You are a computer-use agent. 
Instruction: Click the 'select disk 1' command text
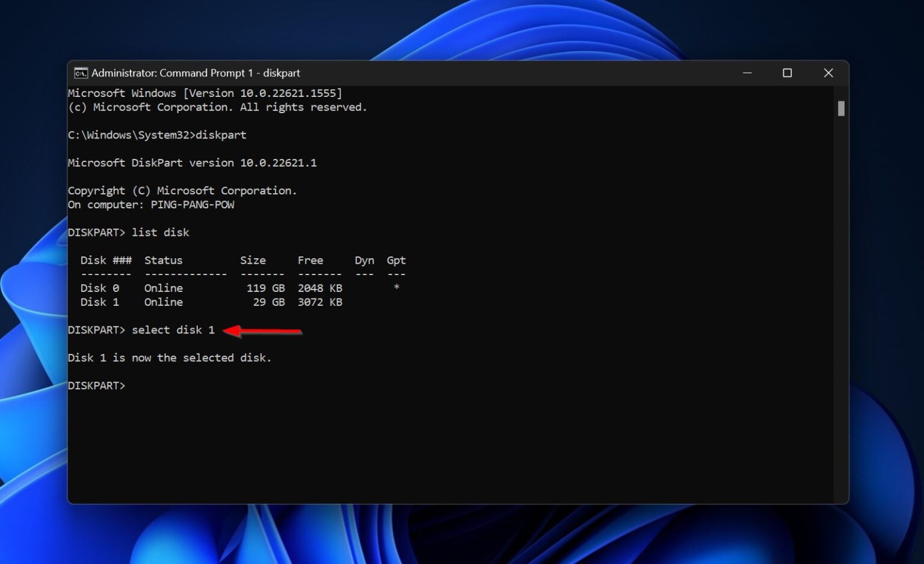tap(174, 330)
